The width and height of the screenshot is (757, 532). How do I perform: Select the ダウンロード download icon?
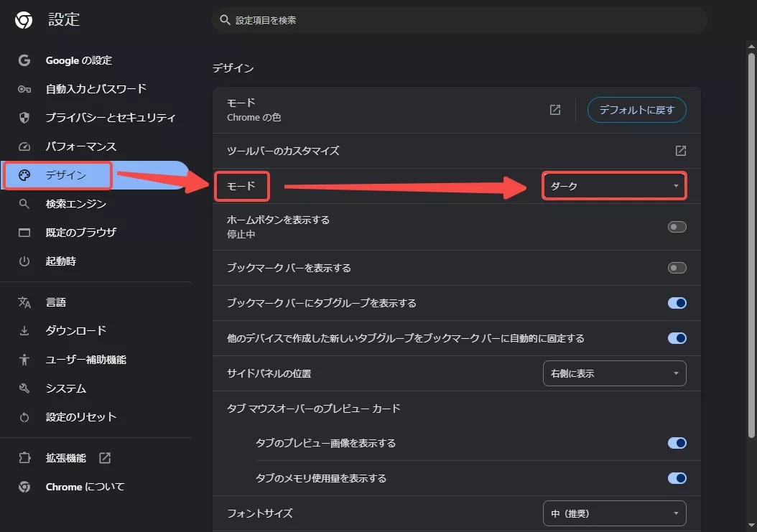pos(24,331)
